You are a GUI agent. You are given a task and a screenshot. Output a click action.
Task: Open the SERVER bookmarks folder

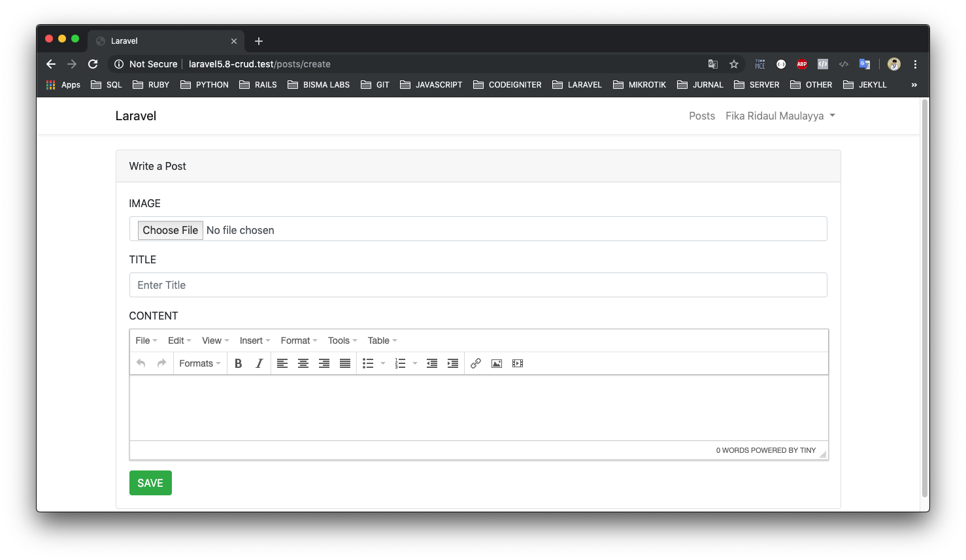tap(757, 85)
